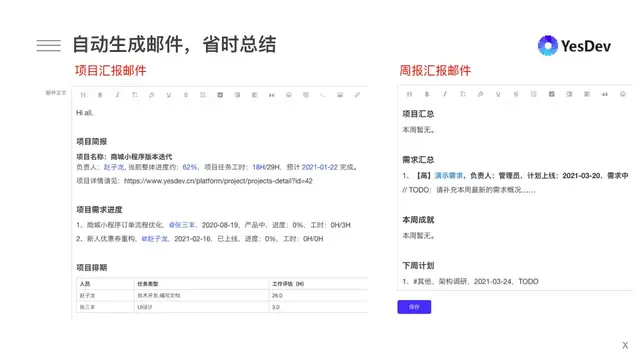
Task: Click the @赵子龙 mention in requirement 2
Action: [x=155, y=239]
